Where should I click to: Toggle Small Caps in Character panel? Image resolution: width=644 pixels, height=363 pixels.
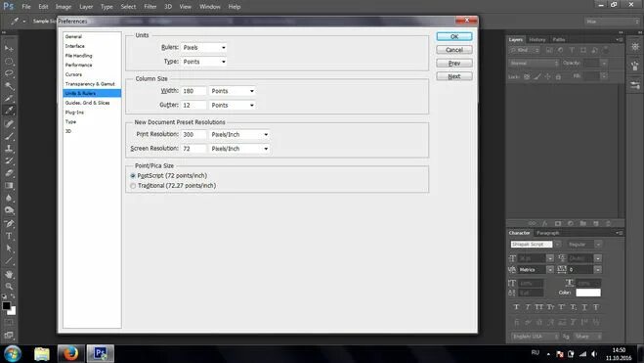click(x=550, y=307)
